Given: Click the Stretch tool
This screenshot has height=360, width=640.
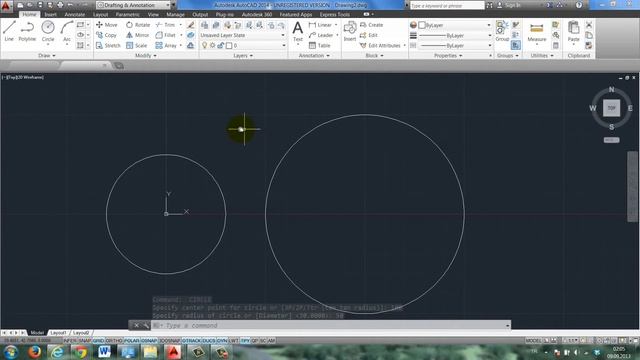Looking at the screenshot, I should tap(108, 45).
